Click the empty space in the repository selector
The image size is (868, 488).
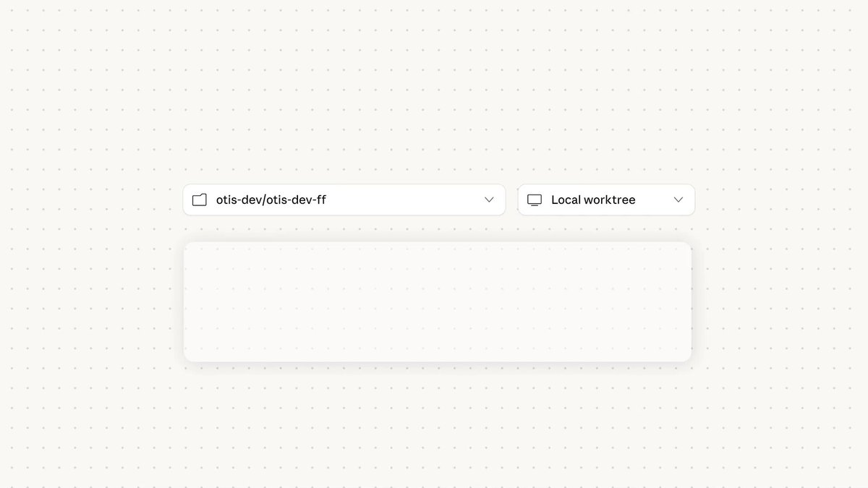pyautogui.click(x=405, y=200)
